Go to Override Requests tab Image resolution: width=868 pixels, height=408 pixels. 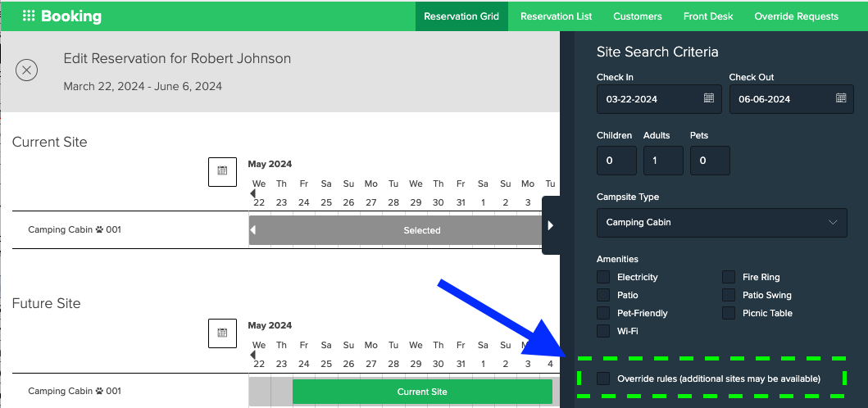coord(796,16)
